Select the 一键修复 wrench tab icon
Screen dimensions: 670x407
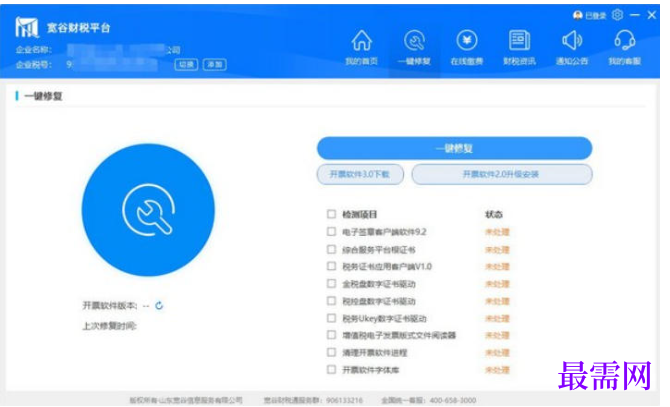click(x=414, y=41)
